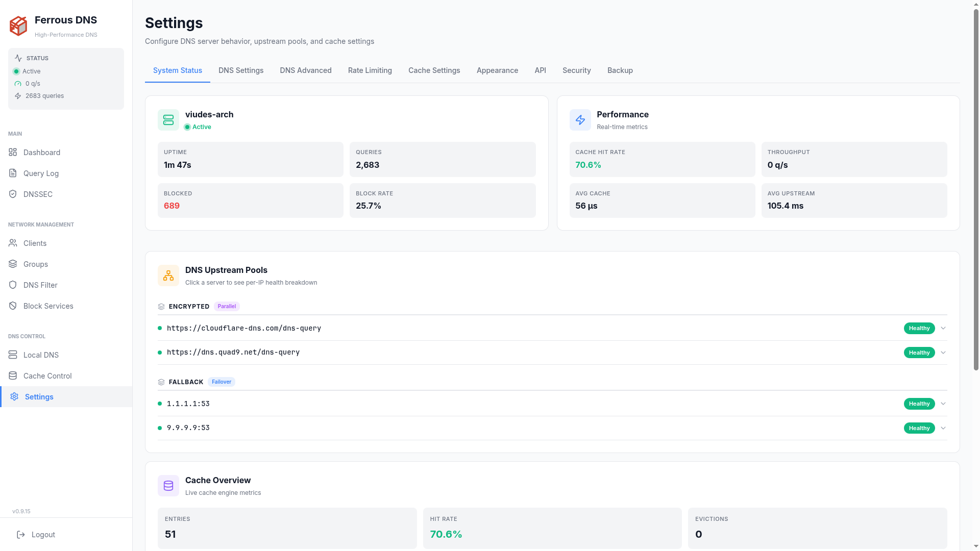Click the Groups layers icon
This screenshot has height=551, width=980.
pos(13,264)
